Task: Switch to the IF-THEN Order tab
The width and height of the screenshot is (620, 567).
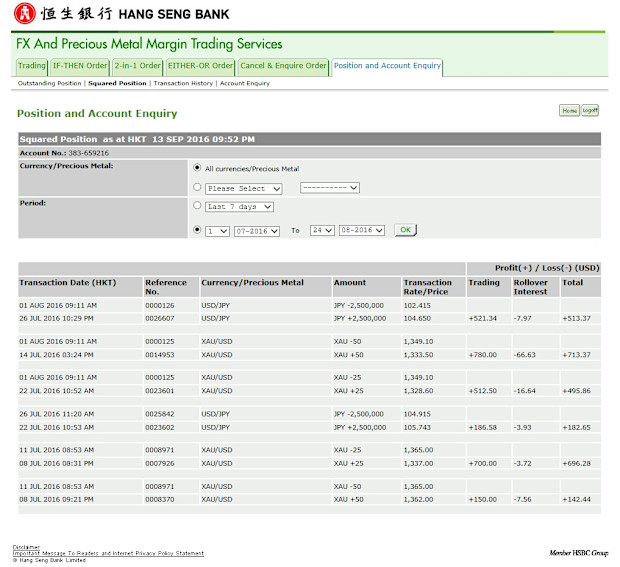Action: [80, 66]
